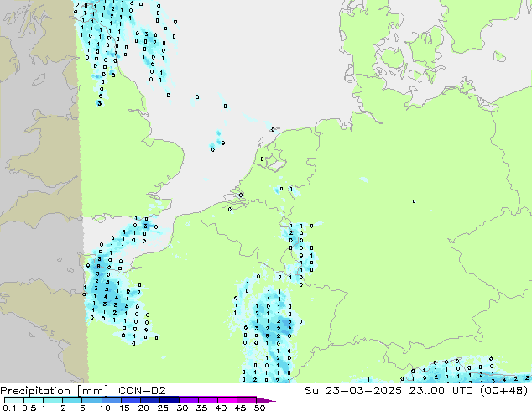The height and width of the screenshot is (411, 532).
Task: Click the 40–45 mm magenta swatch
Action: (227, 400)
